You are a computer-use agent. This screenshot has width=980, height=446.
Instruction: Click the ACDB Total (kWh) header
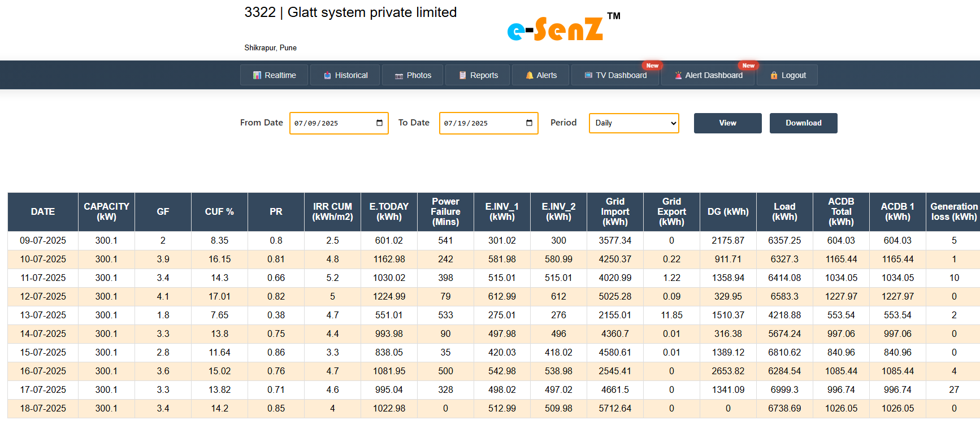click(x=841, y=211)
